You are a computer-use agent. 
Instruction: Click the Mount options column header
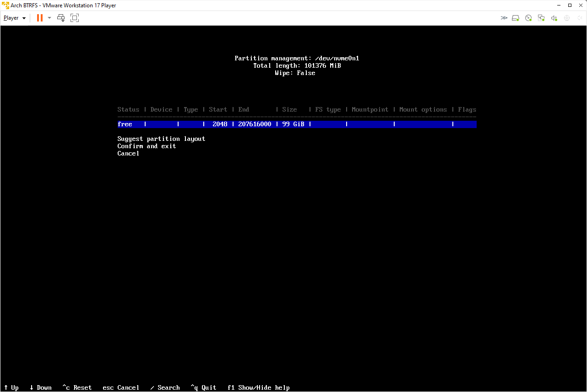[x=423, y=109]
